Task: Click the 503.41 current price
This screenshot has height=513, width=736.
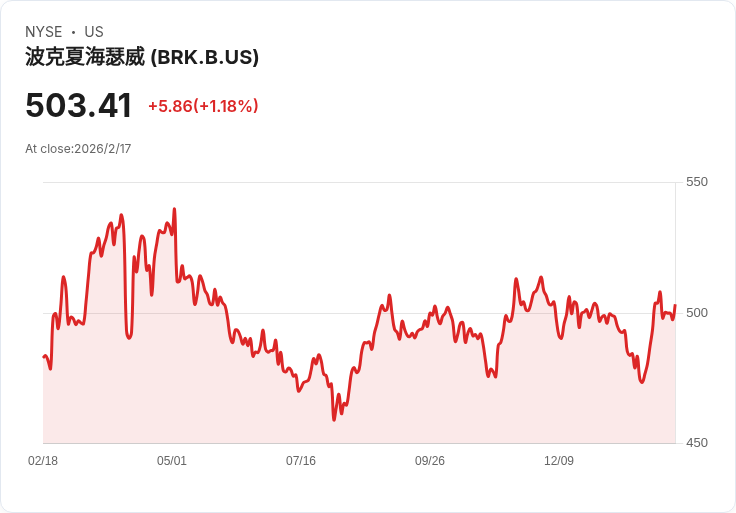Action: tap(78, 106)
